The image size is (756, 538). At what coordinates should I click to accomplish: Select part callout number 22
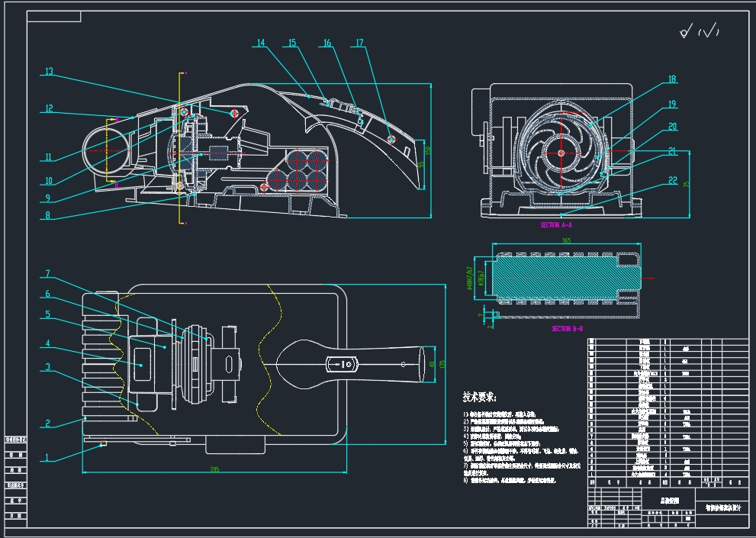coord(673,180)
